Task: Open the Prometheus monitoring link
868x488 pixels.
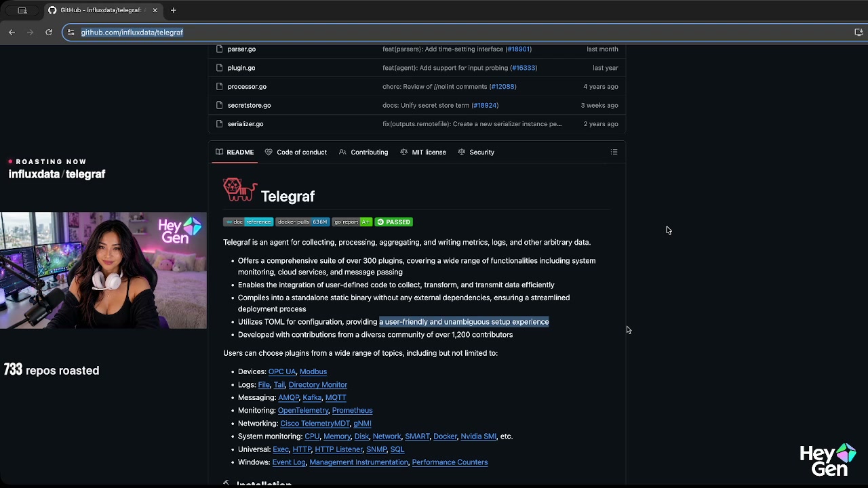Action: (352, 410)
